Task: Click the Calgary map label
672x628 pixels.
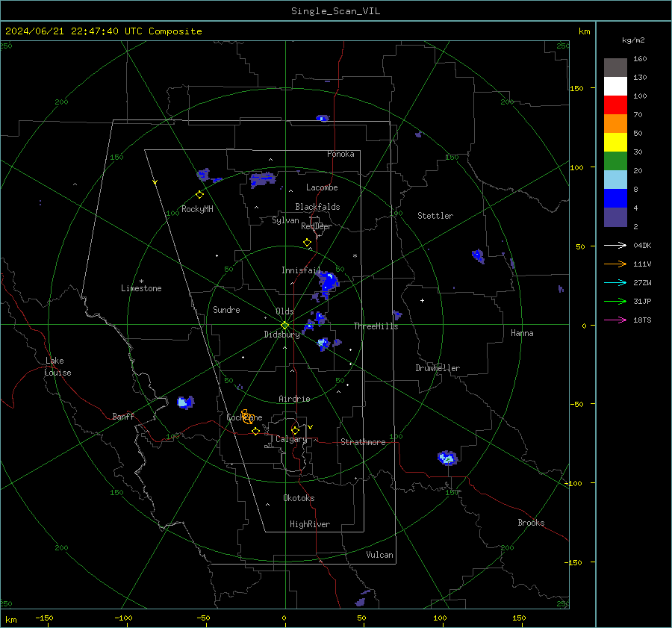Action: tap(291, 439)
